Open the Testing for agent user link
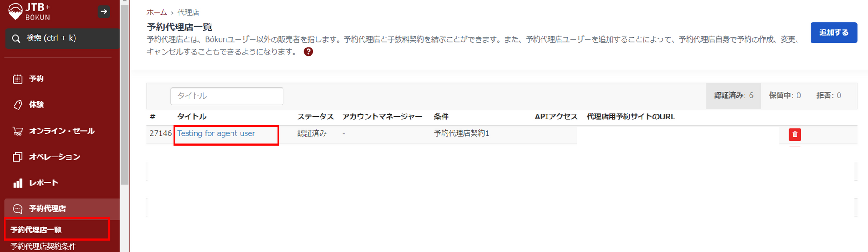This screenshot has width=868, height=252. [x=216, y=133]
